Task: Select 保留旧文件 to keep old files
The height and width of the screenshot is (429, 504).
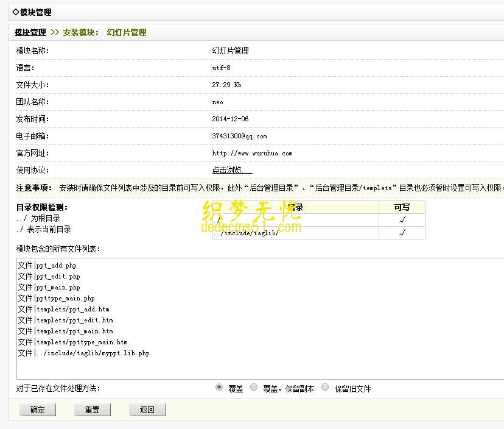Action: coord(325,388)
